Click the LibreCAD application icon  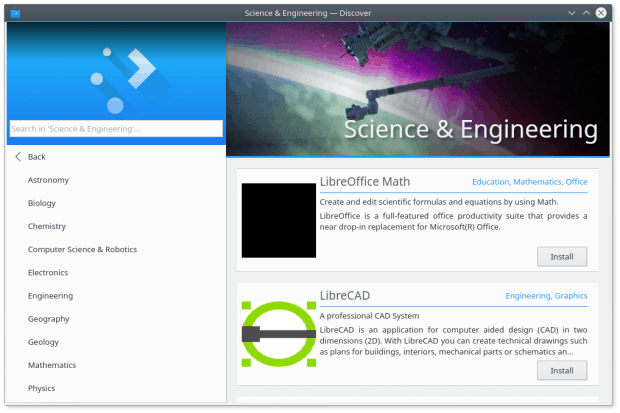tap(279, 334)
